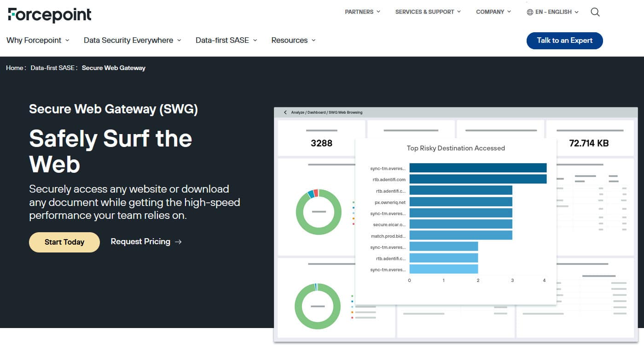Image resolution: width=644 pixels, height=352 pixels.
Task: Go to Data-first SASE breadcrumb
Action: click(52, 68)
